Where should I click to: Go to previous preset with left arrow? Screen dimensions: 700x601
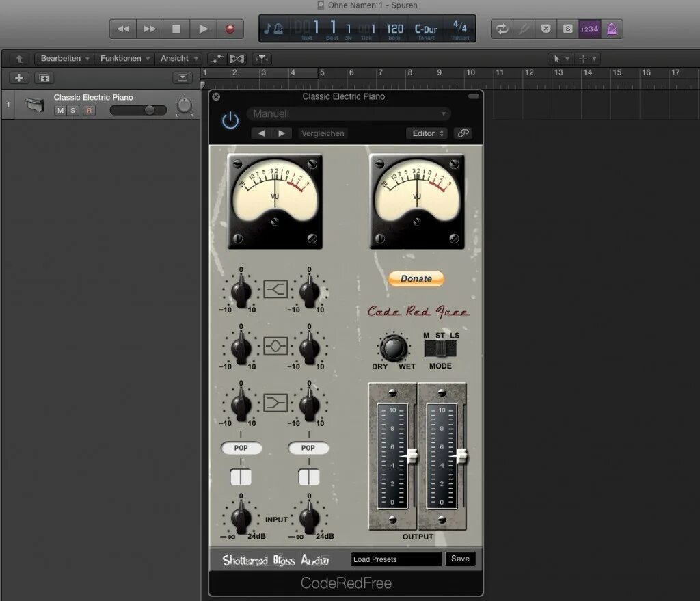pyautogui.click(x=262, y=133)
